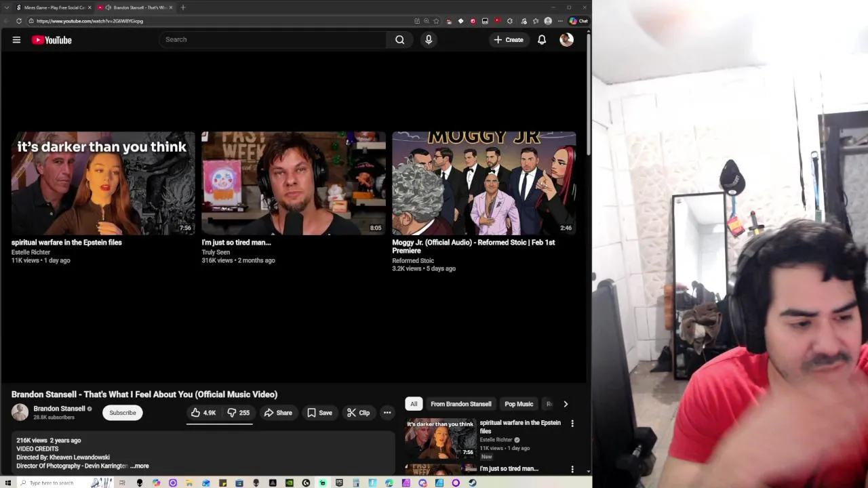Open the browser profile icon
The width and height of the screenshot is (868, 488).
[x=548, y=21]
